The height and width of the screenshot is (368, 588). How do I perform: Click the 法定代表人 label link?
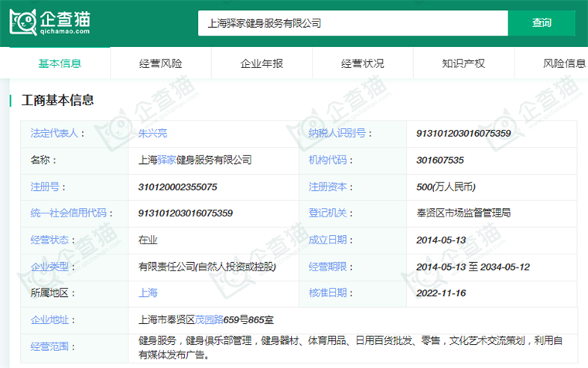tap(54, 133)
